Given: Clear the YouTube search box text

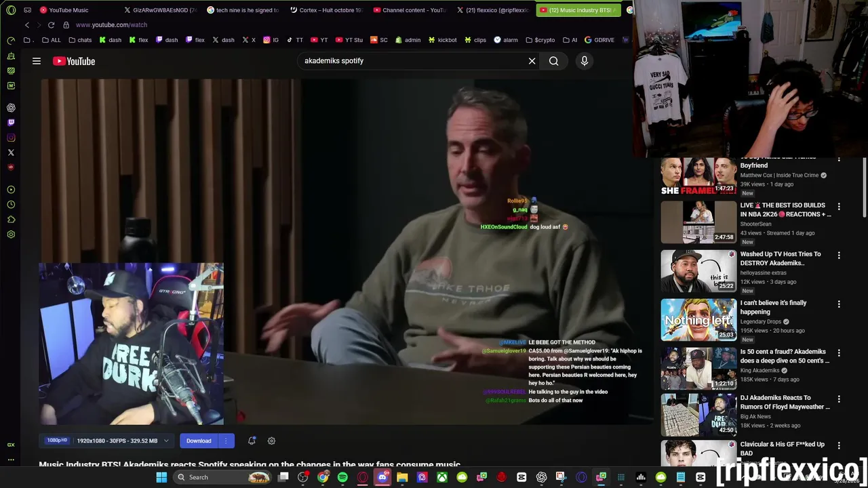Looking at the screenshot, I should click(532, 61).
